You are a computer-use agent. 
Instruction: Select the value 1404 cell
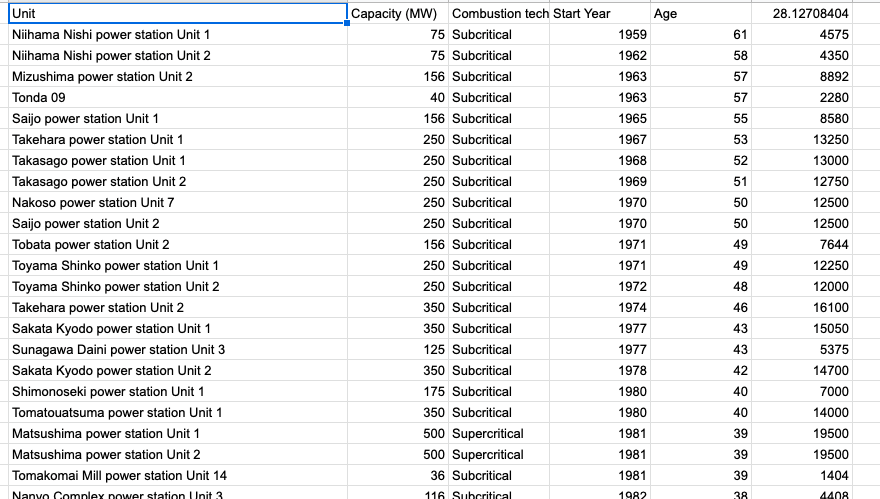(x=802, y=475)
